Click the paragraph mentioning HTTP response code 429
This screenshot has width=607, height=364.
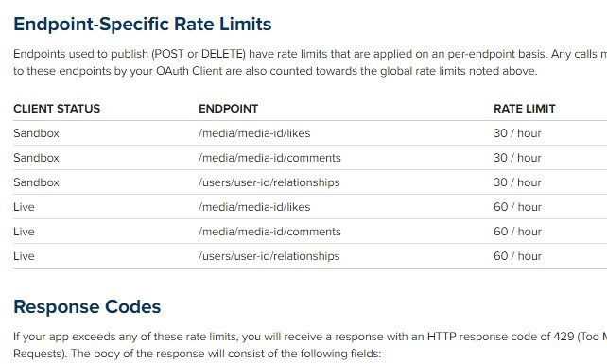(x=310, y=345)
